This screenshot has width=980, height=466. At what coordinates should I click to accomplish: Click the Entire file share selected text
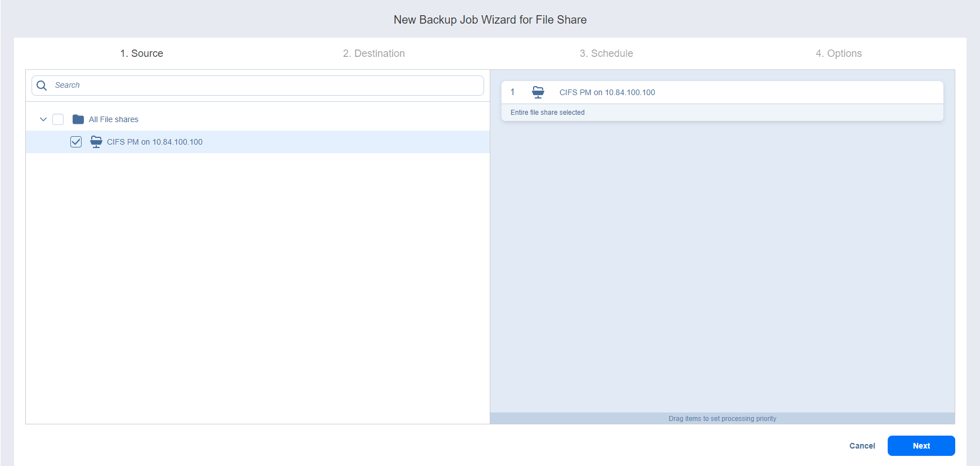pos(547,113)
